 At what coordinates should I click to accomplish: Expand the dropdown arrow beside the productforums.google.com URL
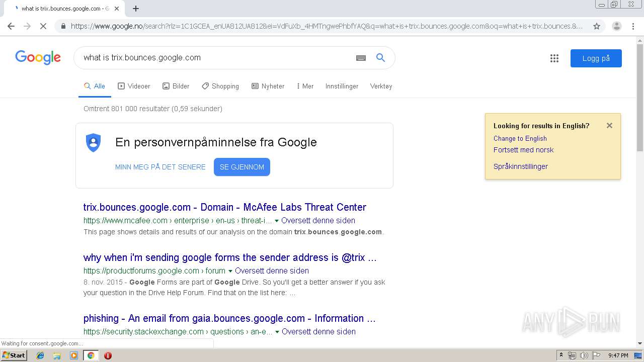(230, 271)
